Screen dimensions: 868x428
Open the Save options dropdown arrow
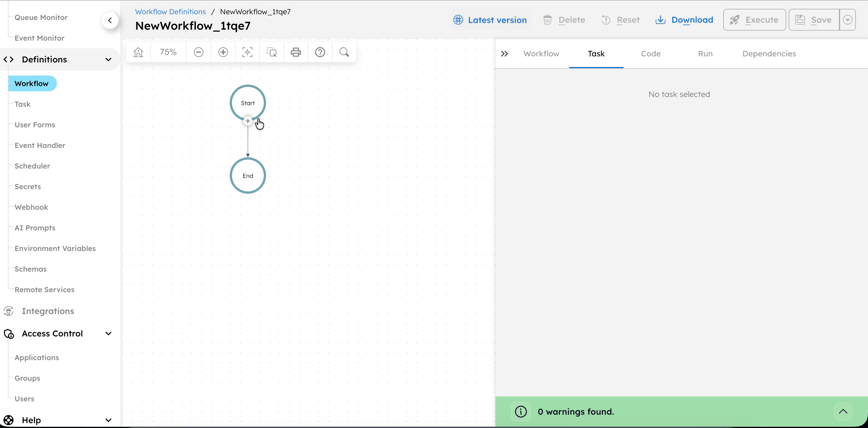848,20
